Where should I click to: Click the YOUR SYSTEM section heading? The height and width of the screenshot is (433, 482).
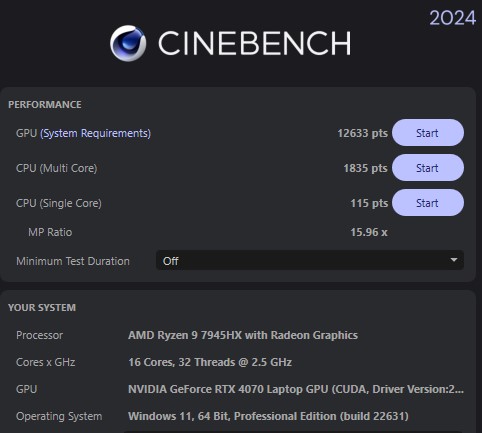[42, 307]
